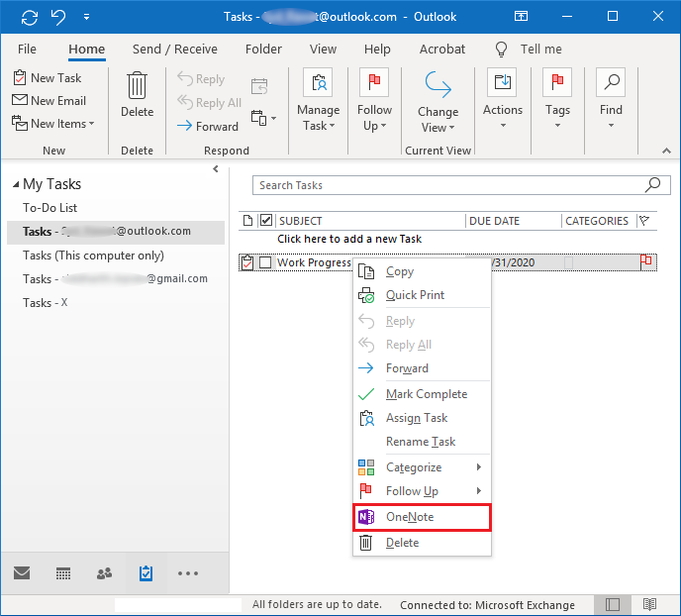
Task: Click here to add a new Task row
Action: pos(349,239)
